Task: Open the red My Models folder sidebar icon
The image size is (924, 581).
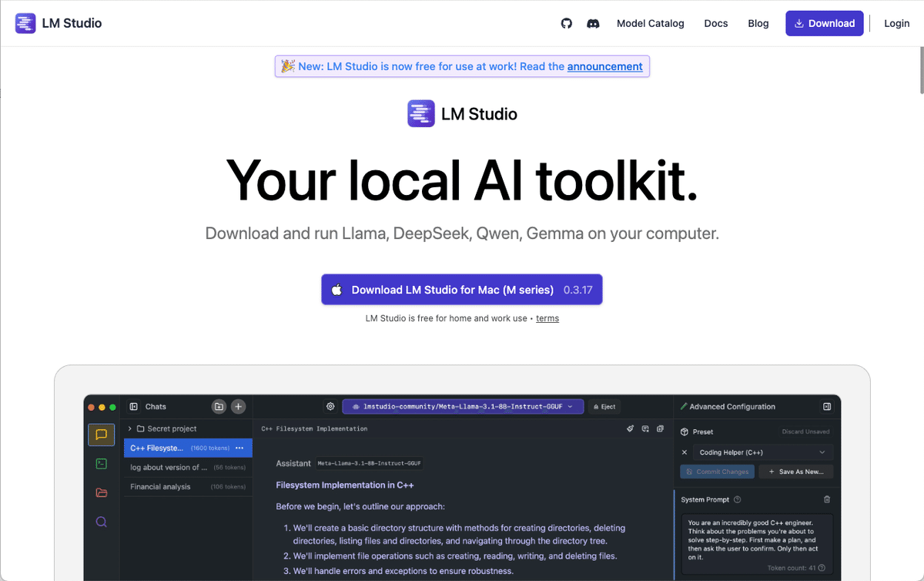Action: [101, 492]
